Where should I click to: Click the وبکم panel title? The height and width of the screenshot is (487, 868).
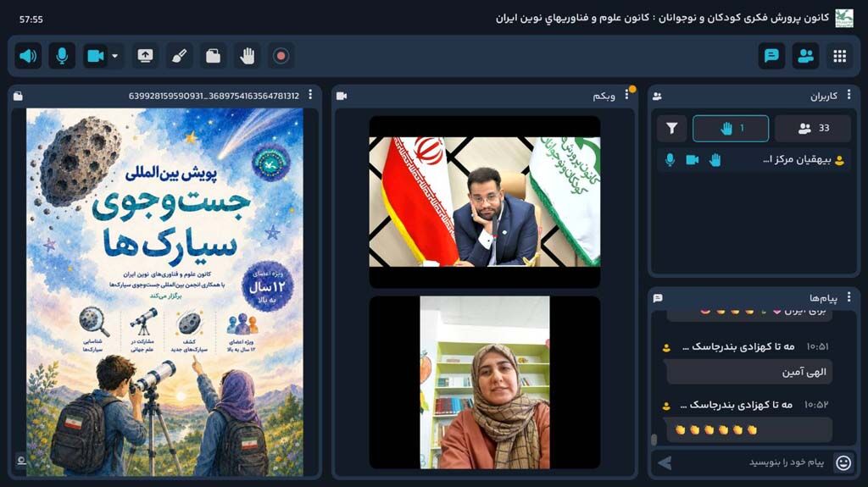pos(604,97)
